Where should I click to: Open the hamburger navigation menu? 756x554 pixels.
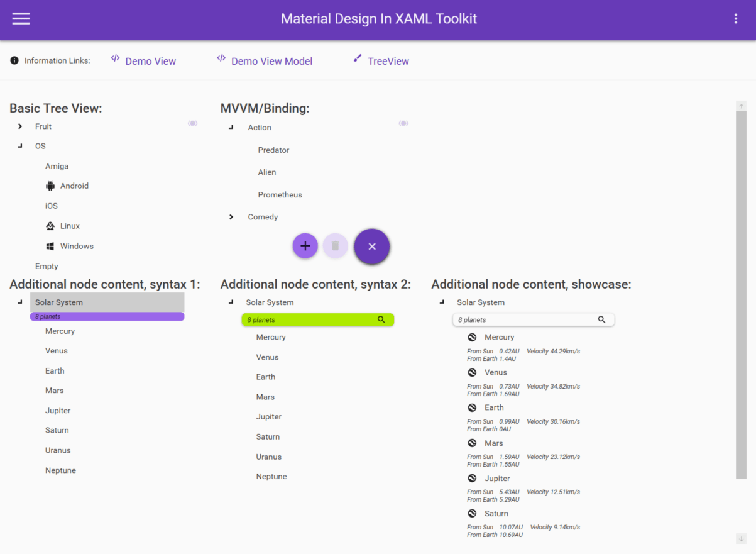(21, 19)
